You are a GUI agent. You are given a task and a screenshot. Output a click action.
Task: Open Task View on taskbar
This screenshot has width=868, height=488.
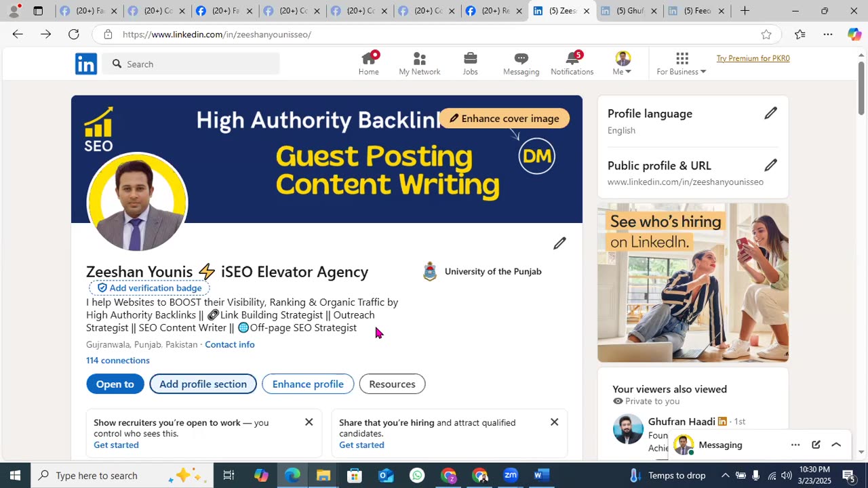[229, 475]
